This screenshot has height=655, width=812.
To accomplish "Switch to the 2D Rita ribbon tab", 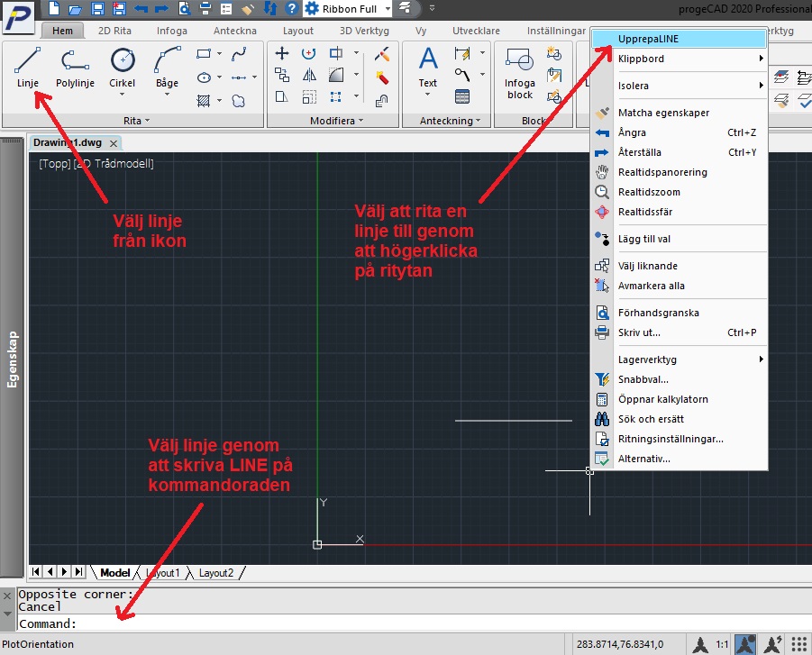I will (114, 31).
